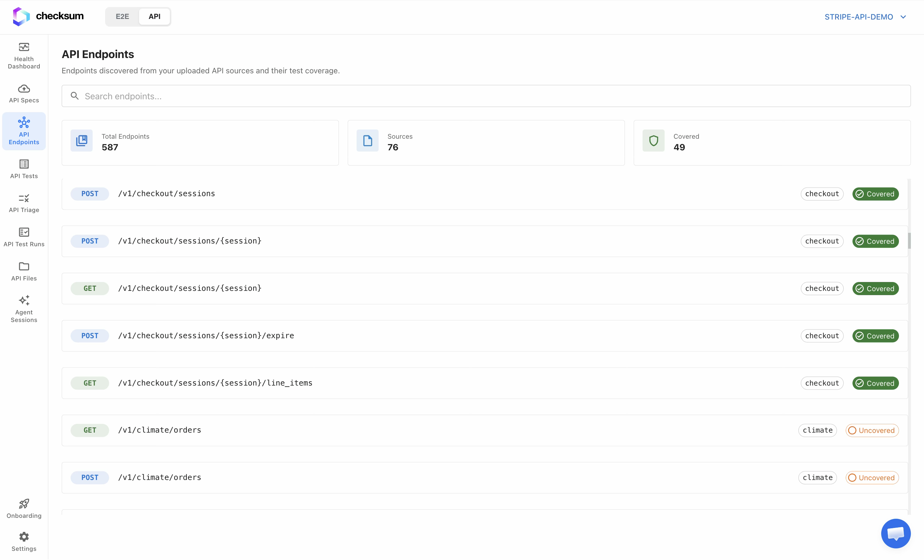Open the API Test Runs icon
924x560 pixels.
tap(24, 232)
